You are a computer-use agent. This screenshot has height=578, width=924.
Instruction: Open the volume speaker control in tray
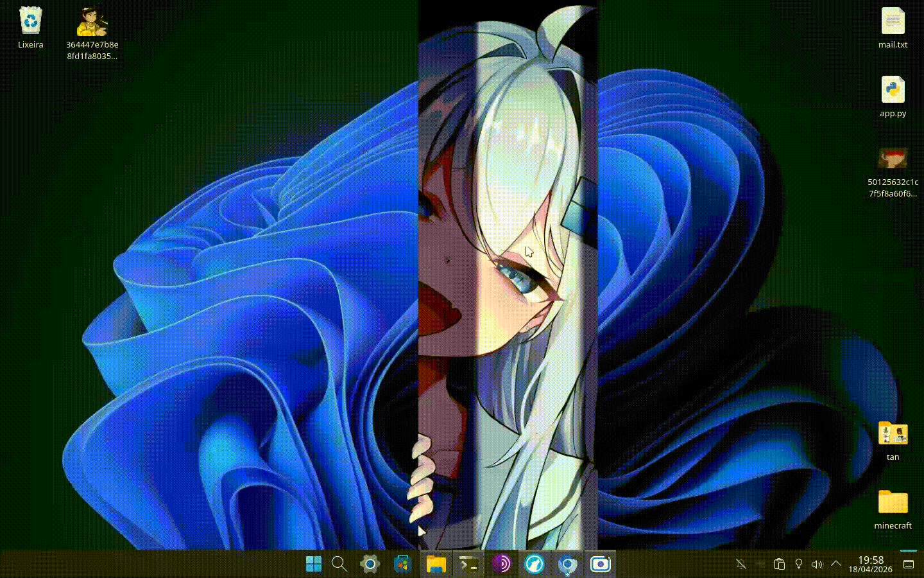817,564
